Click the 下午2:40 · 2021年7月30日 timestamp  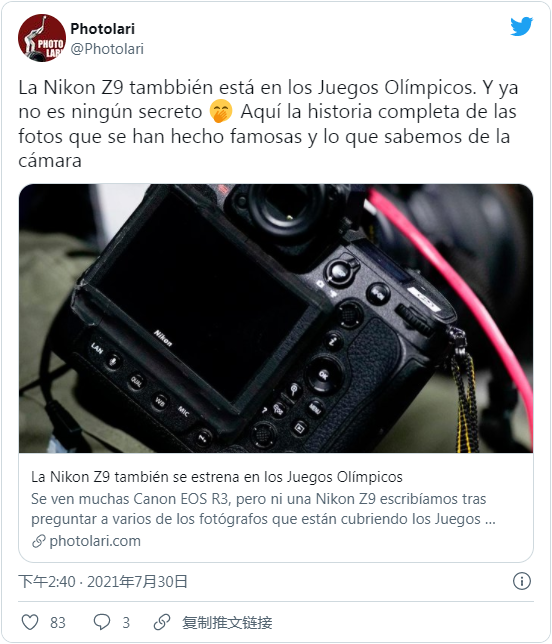[x=103, y=582]
